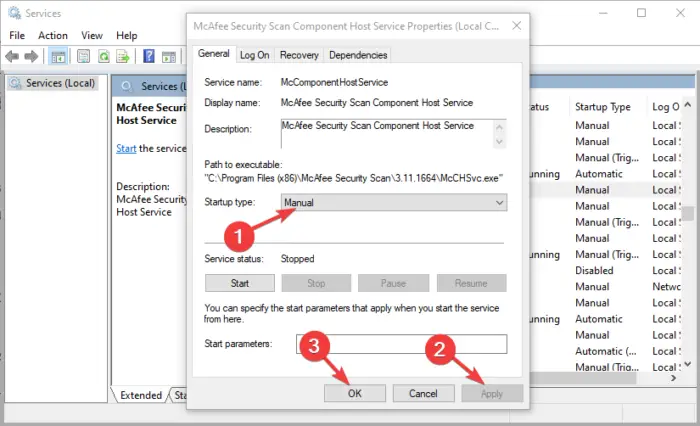Click the services list scroll-down arrow
The height and width of the screenshot is (426, 700).
688,364
